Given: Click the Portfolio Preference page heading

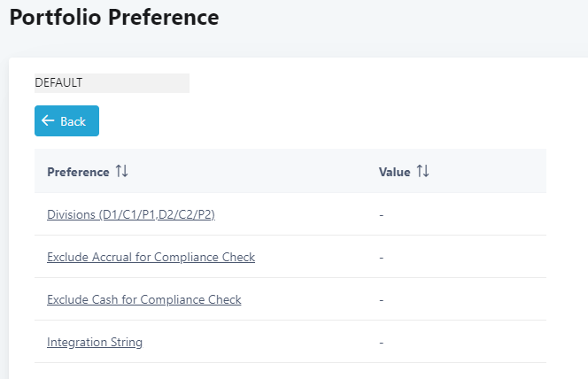Looking at the screenshot, I should coord(114,17).
